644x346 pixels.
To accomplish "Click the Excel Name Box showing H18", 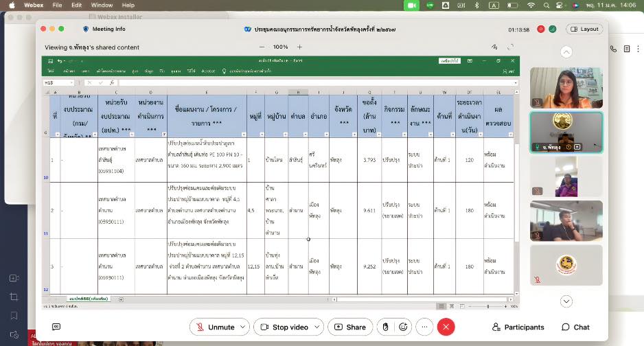I will [58, 83].
